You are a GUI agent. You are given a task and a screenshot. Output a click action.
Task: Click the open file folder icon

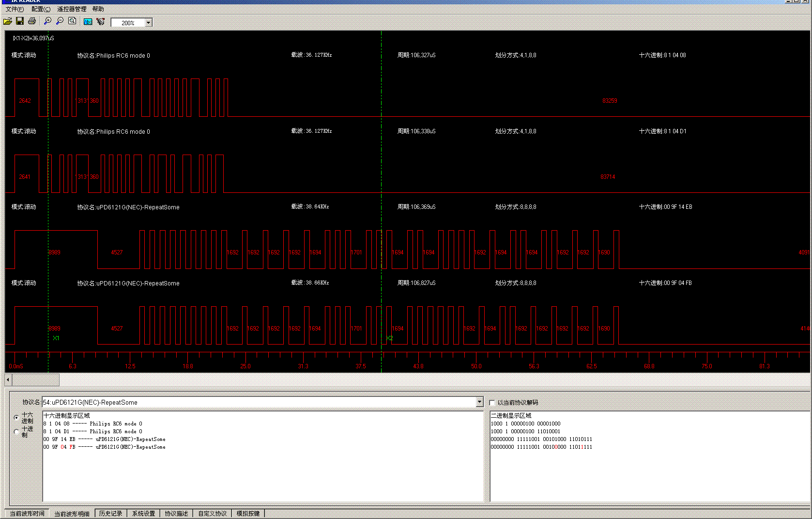[x=8, y=21]
